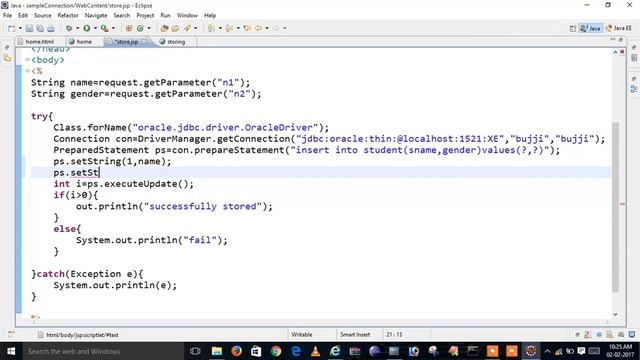This screenshot has width=640, height=360.
Task: Click the Save icon in toolbar
Action: [29, 28]
